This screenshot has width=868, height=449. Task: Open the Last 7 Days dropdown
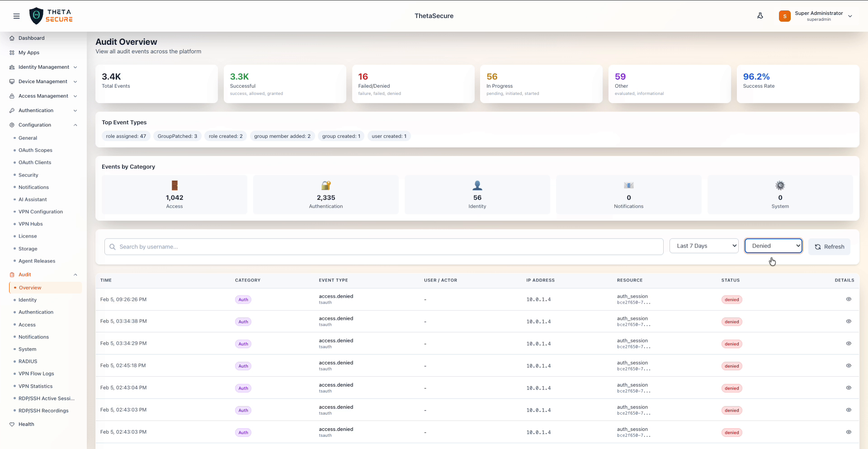pos(703,246)
